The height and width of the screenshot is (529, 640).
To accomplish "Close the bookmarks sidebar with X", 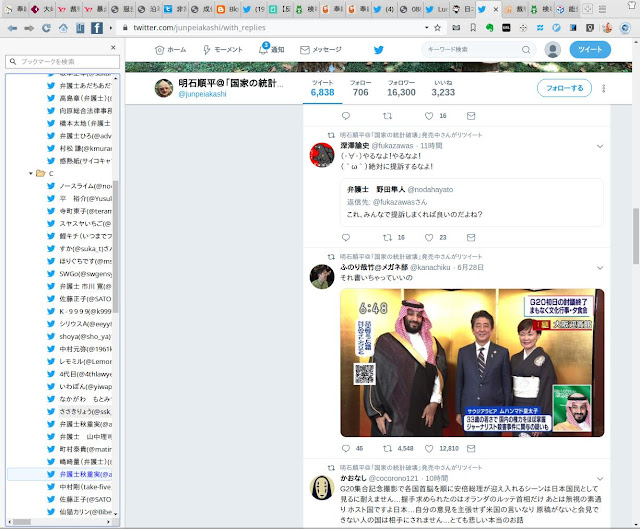I will [113, 48].
